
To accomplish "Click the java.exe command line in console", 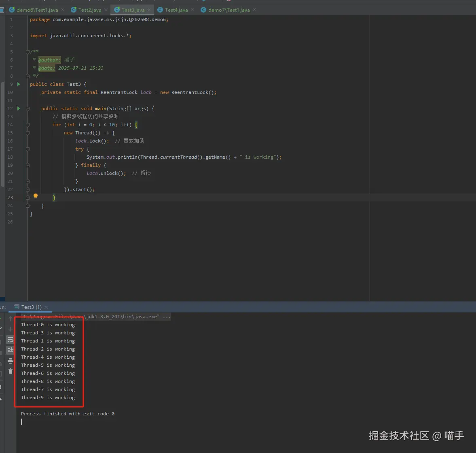I will pyautogui.click(x=95, y=317).
